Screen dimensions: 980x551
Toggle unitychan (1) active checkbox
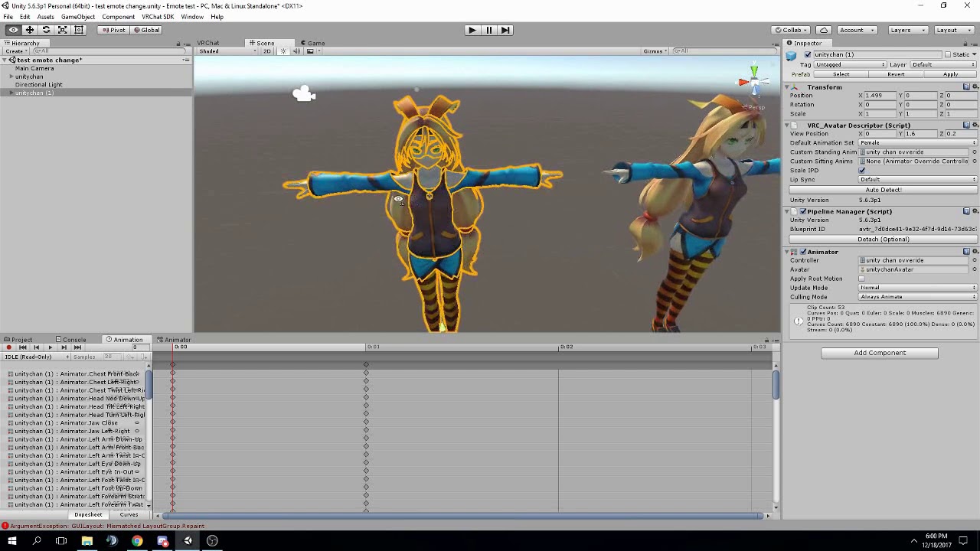808,55
